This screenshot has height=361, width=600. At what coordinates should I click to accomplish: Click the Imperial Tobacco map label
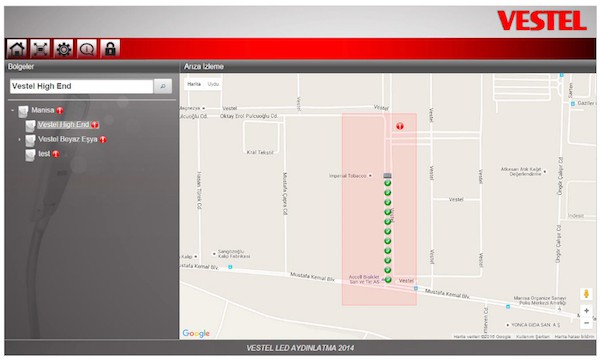point(347,176)
